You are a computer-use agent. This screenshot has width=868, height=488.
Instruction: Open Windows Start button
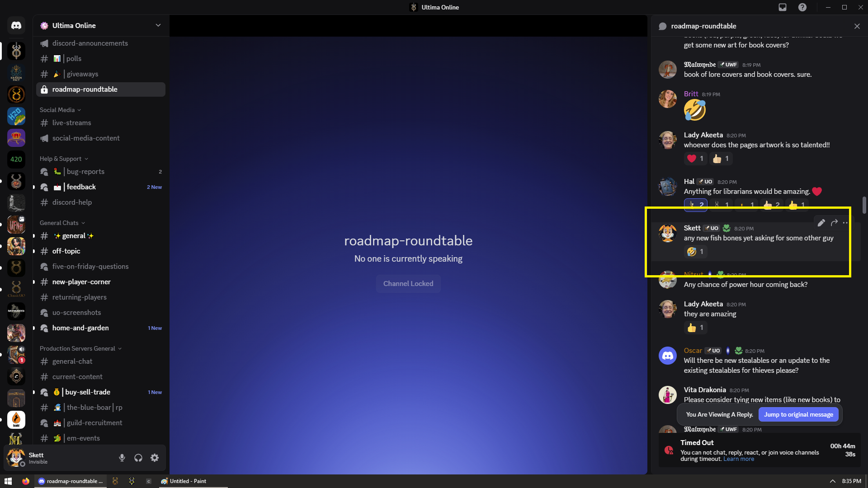click(8, 481)
